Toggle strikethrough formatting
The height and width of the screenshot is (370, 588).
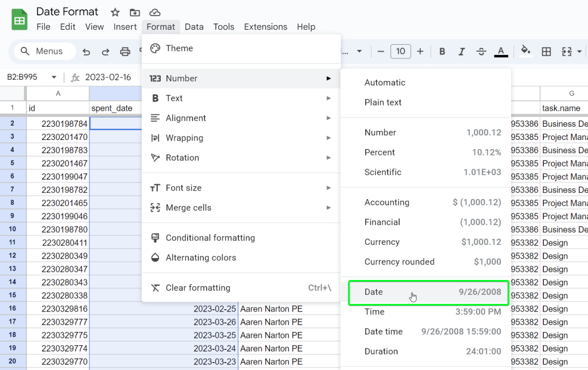click(481, 51)
